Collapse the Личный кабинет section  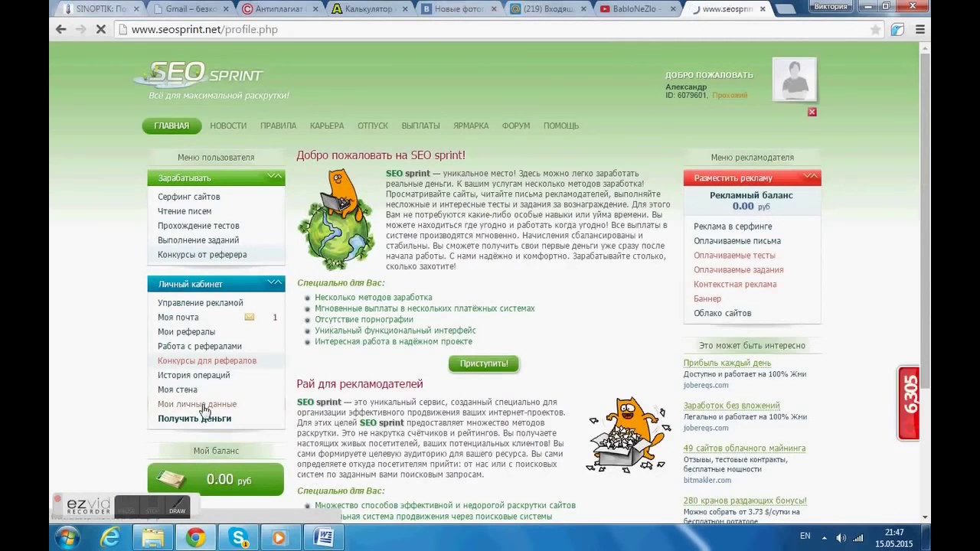(274, 283)
